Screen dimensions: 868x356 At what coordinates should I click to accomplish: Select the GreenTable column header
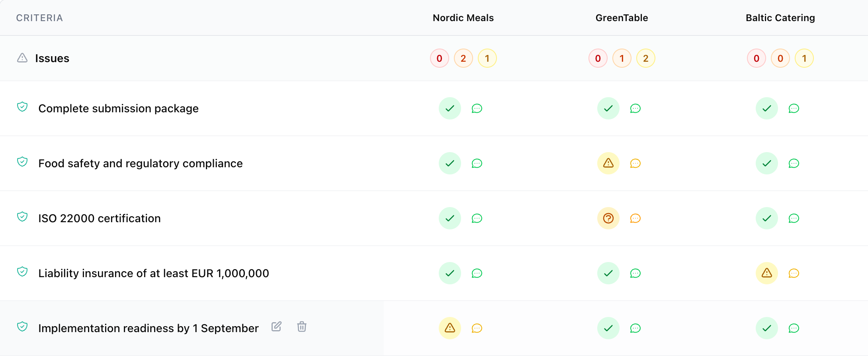pyautogui.click(x=622, y=18)
